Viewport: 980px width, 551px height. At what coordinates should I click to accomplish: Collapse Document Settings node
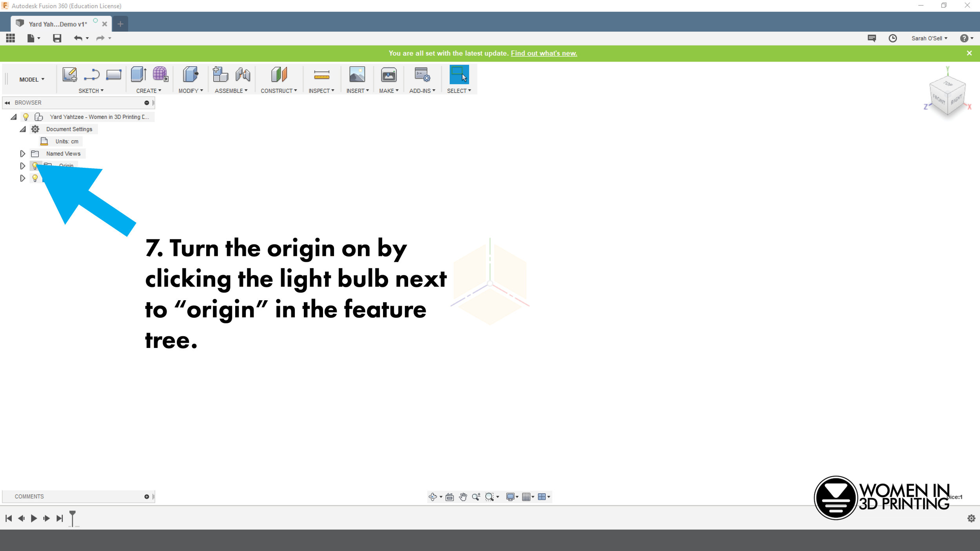[x=23, y=129]
